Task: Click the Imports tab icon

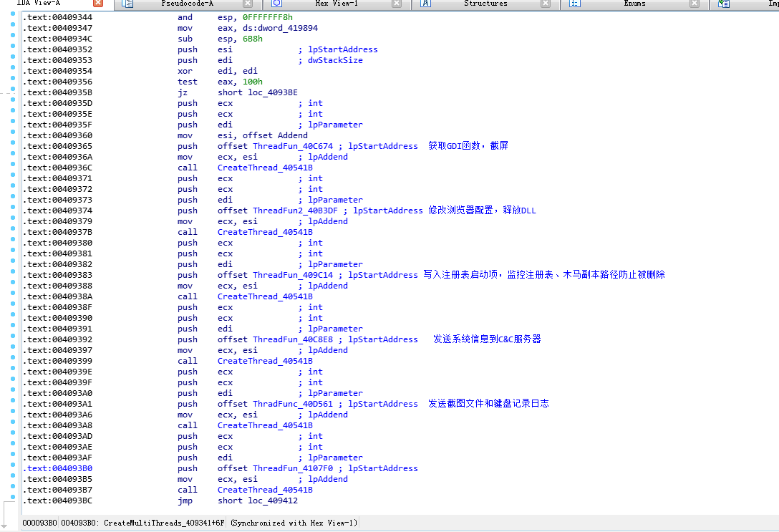Action: click(x=724, y=4)
